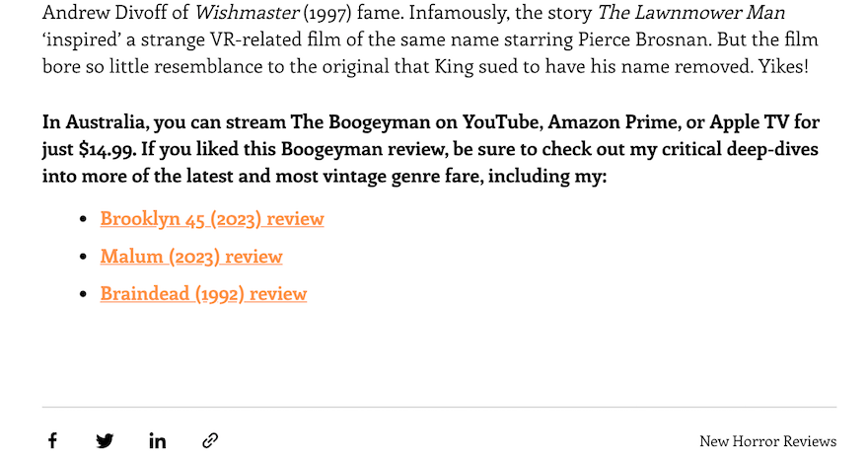Open the New Horror Reviews category
The width and height of the screenshot is (868, 462).
click(767, 441)
